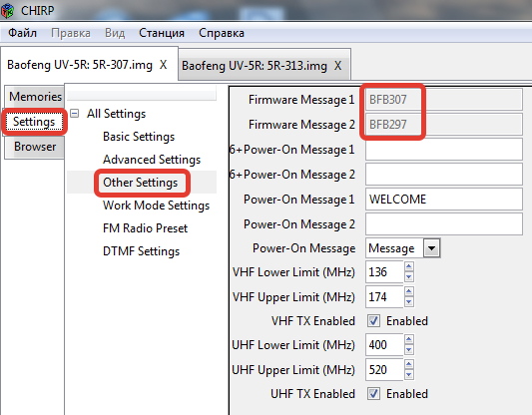The image size is (532, 415).
Task: Switch to the Memories side tab
Action: (35, 97)
